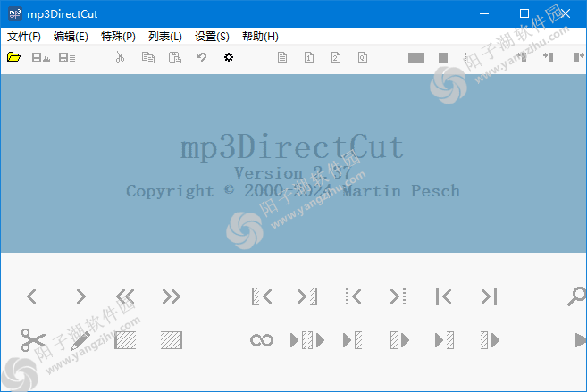587x392 pixels.
Task: Click the page icon labeled 1
Action: click(309, 57)
